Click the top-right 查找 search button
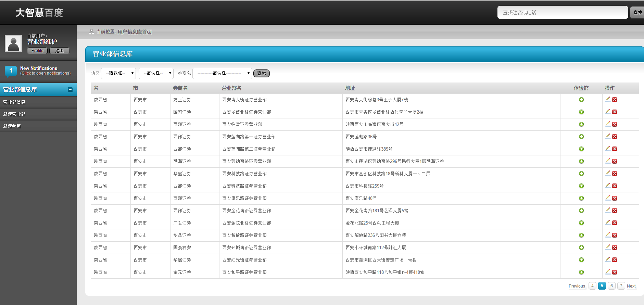This screenshot has height=305, width=644. tap(637, 12)
